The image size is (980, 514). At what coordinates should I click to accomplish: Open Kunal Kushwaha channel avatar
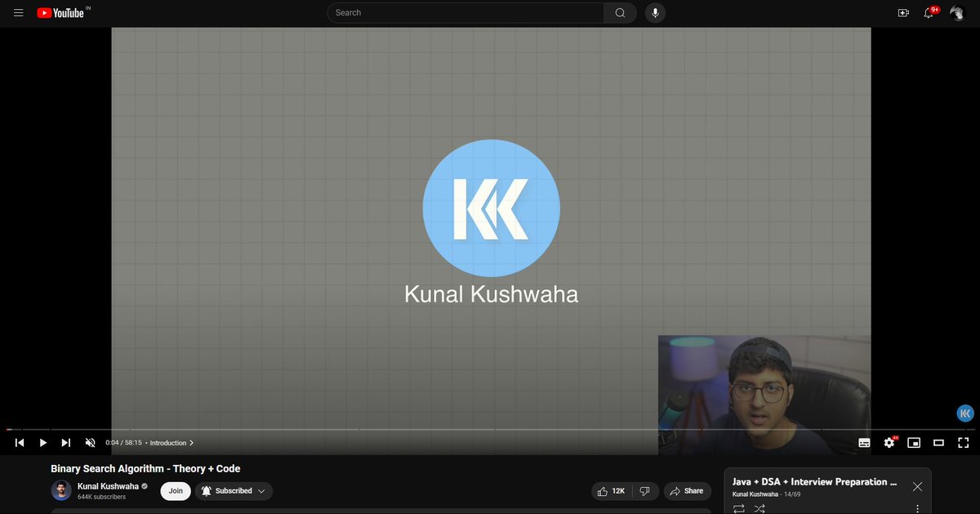[x=61, y=490]
